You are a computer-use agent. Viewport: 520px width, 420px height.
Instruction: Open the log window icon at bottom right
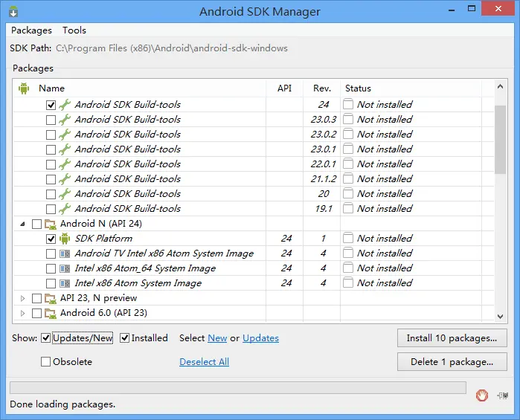[x=503, y=395]
